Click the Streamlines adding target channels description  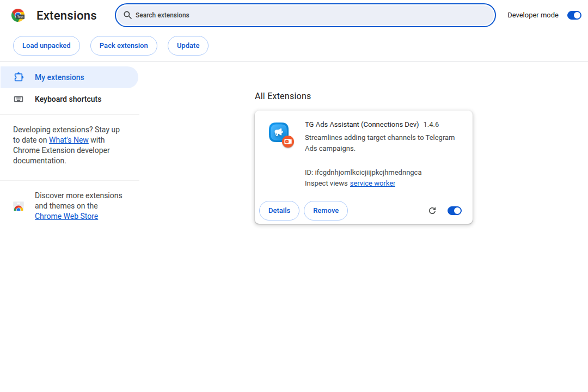[x=379, y=143]
